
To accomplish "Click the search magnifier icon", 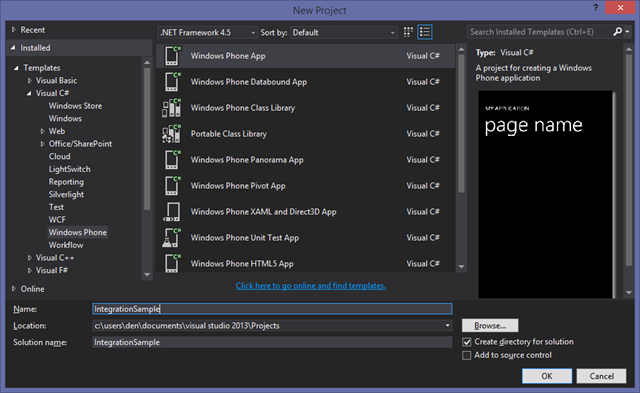I will click(618, 31).
